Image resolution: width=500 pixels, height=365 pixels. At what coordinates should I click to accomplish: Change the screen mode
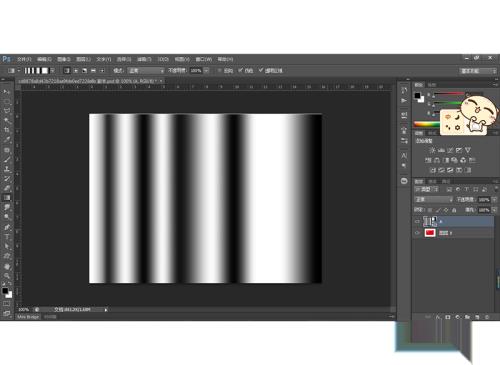click(7, 313)
